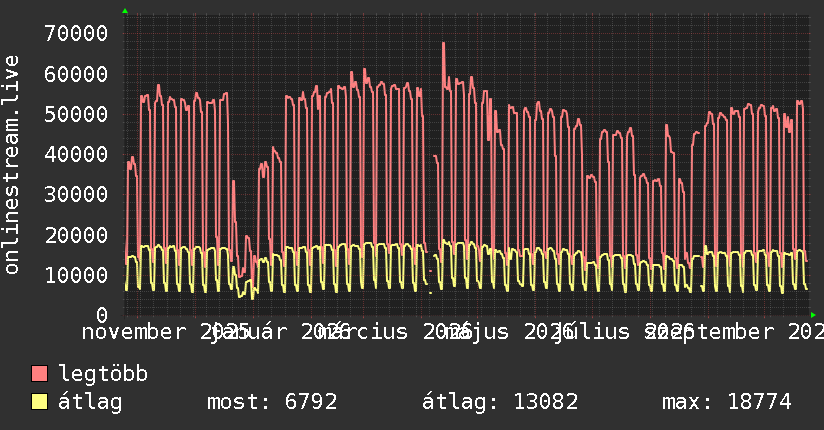Screen dimensions: 824x430
Task: Select the 20000 y-axis tick label
Action: coord(76,235)
